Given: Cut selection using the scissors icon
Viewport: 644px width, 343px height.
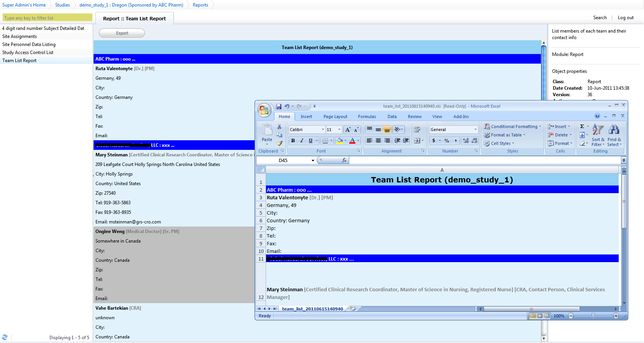Looking at the screenshot, I should [x=279, y=127].
